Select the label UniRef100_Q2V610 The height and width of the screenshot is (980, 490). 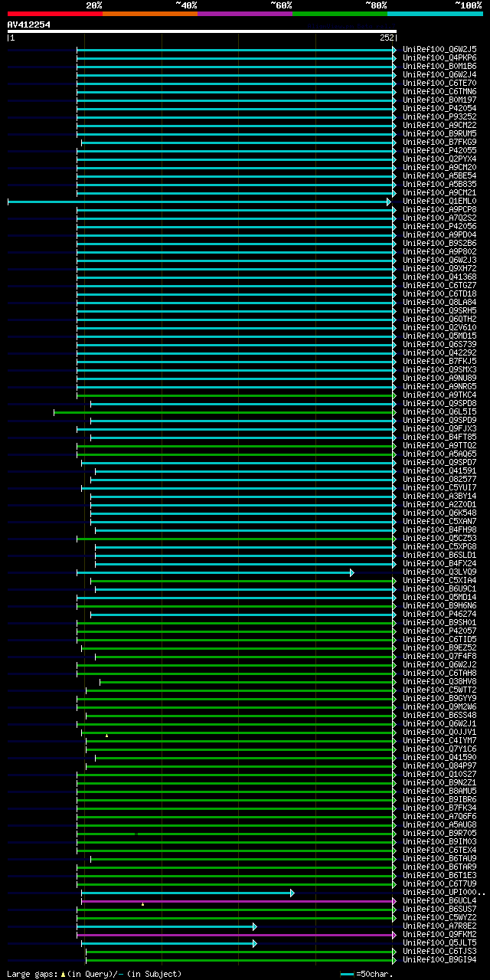point(439,327)
